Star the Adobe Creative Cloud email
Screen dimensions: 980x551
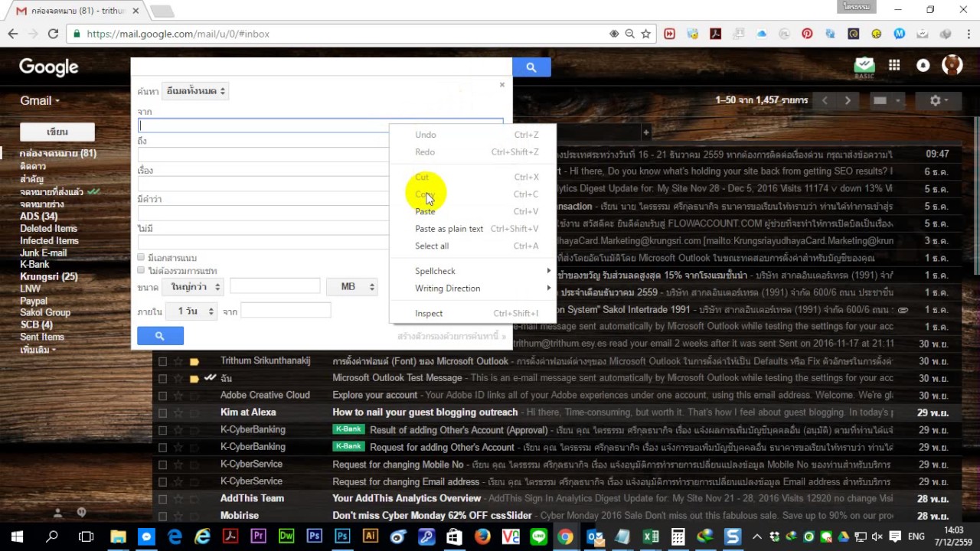click(178, 396)
